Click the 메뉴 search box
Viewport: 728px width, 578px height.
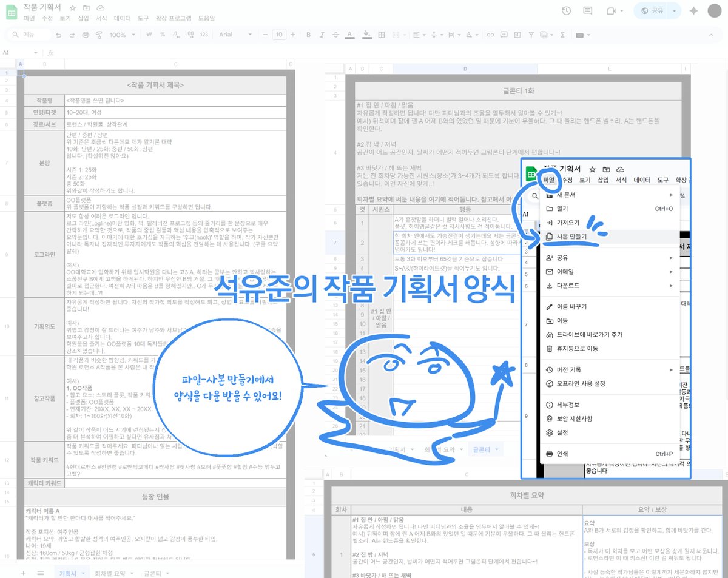(30, 35)
